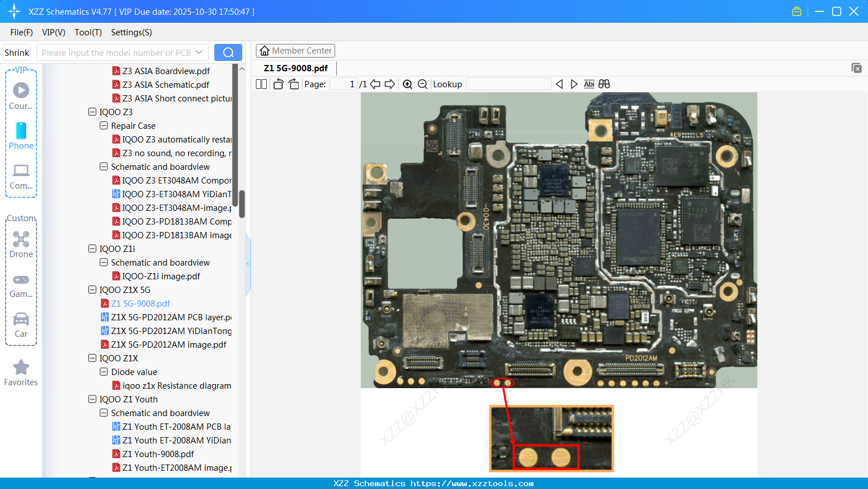Go to next page arrow
The width and height of the screenshot is (868, 489).
pyautogui.click(x=390, y=84)
